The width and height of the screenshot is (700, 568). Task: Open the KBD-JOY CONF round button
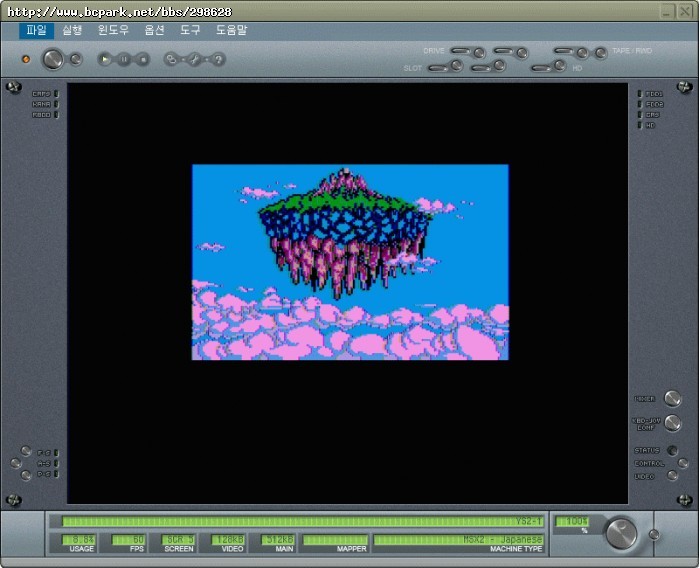[672, 423]
